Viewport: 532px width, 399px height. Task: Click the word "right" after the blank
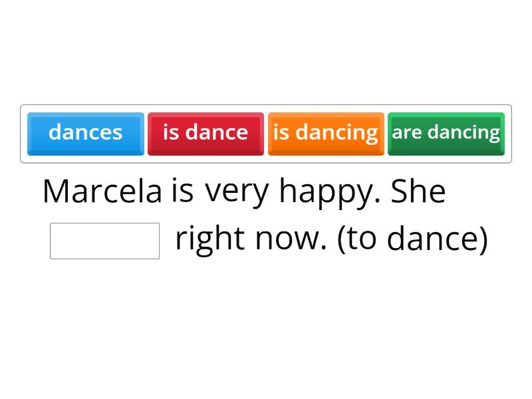coord(209,239)
